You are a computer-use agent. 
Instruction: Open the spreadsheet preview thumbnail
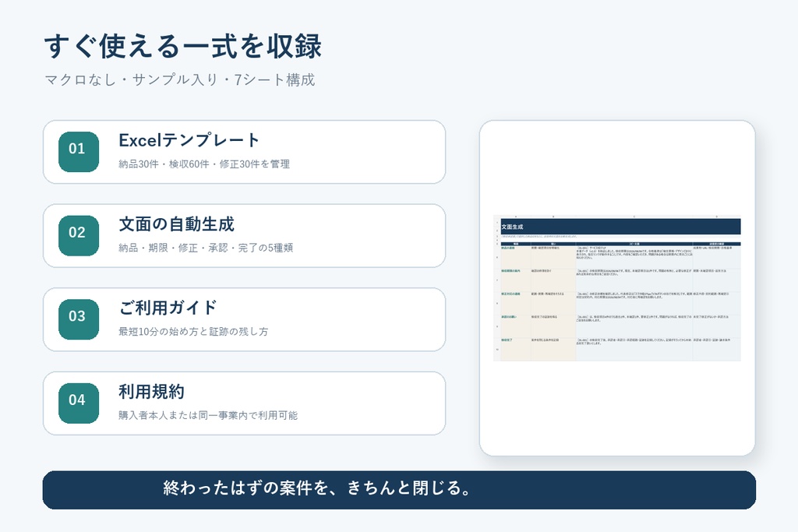[x=617, y=288]
